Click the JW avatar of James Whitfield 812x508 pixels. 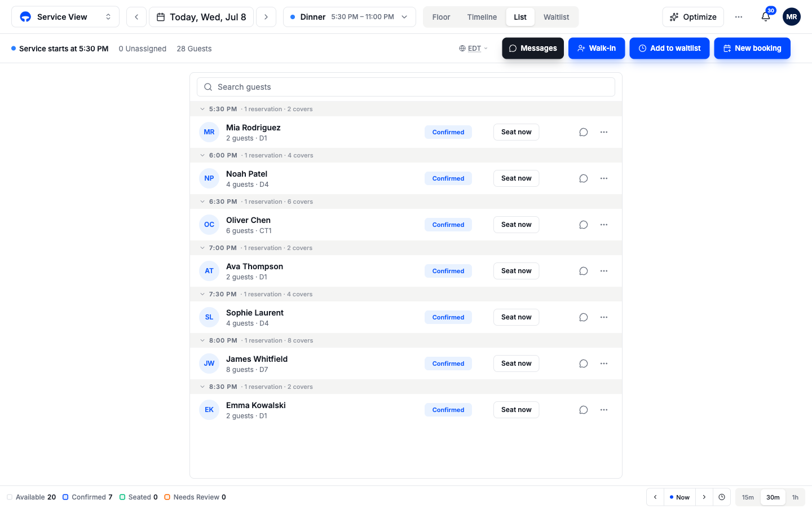click(209, 364)
